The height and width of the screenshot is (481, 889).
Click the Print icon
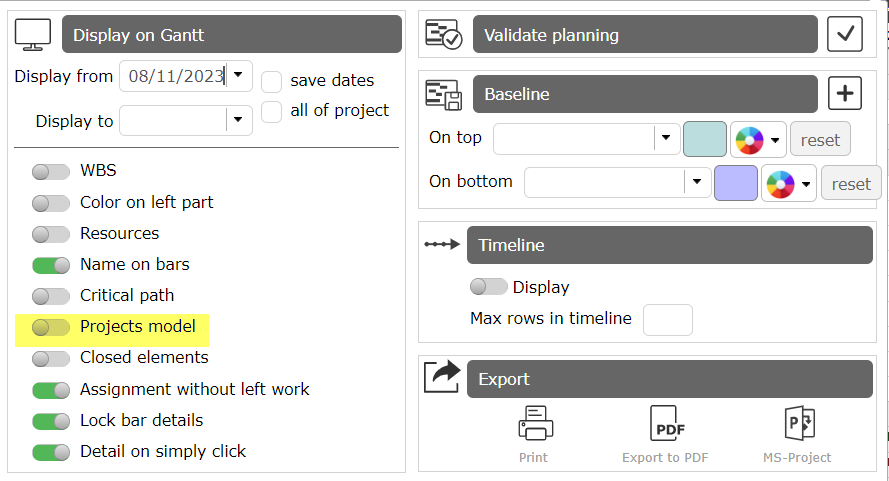click(533, 424)
